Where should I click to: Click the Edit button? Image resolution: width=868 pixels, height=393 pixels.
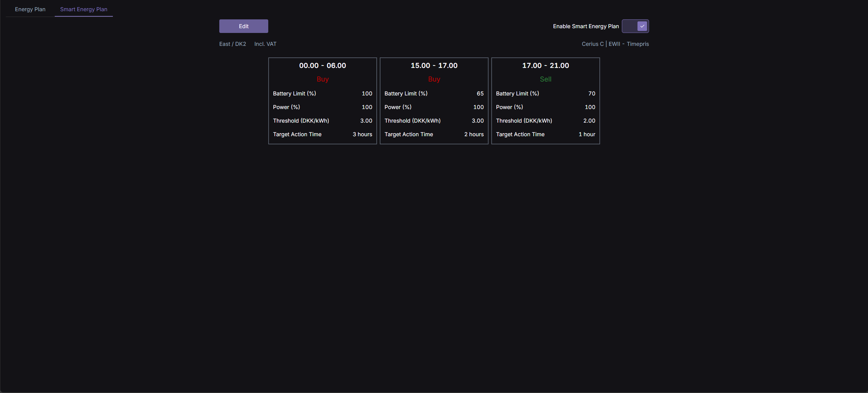point(243,26)
